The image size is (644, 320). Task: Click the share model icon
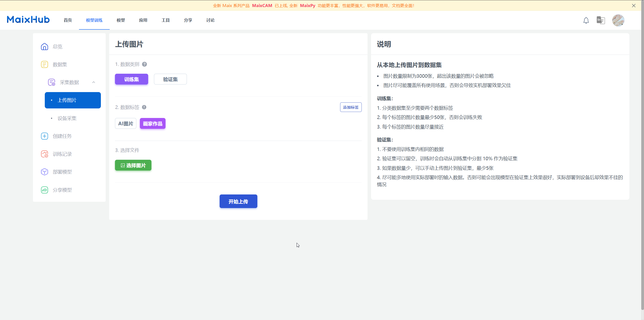pos(45,190)
